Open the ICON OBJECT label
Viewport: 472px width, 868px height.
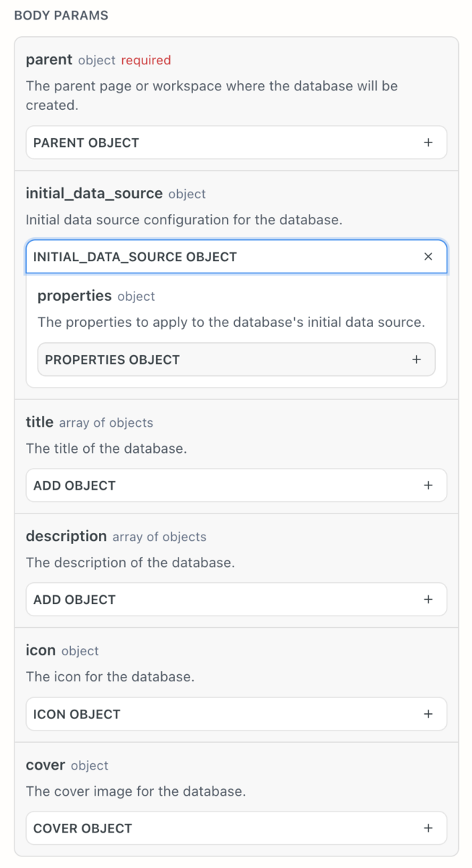(77, 714)
